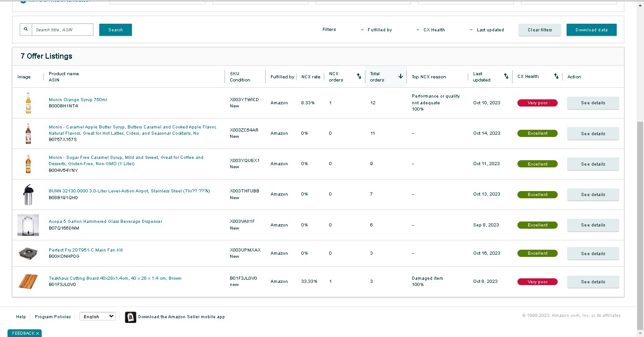
Task: Click ASIN B07Q166DNM
Action: coord(64,228)
